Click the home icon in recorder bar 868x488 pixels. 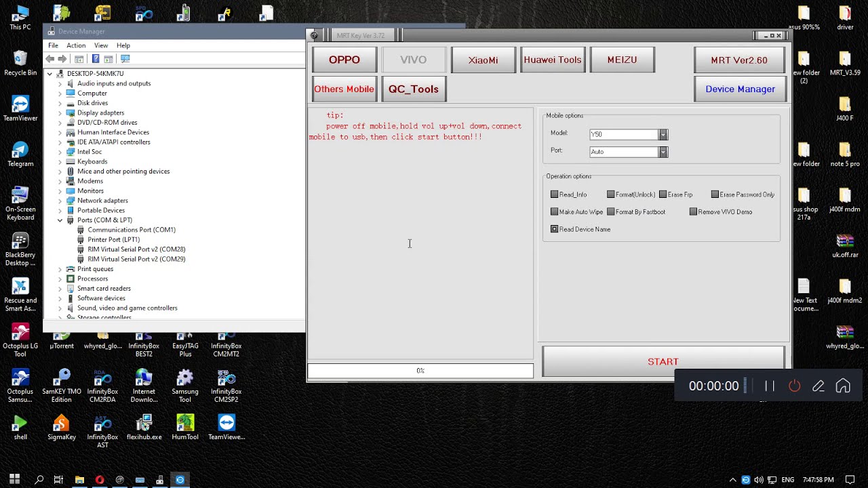coord(843,386)
